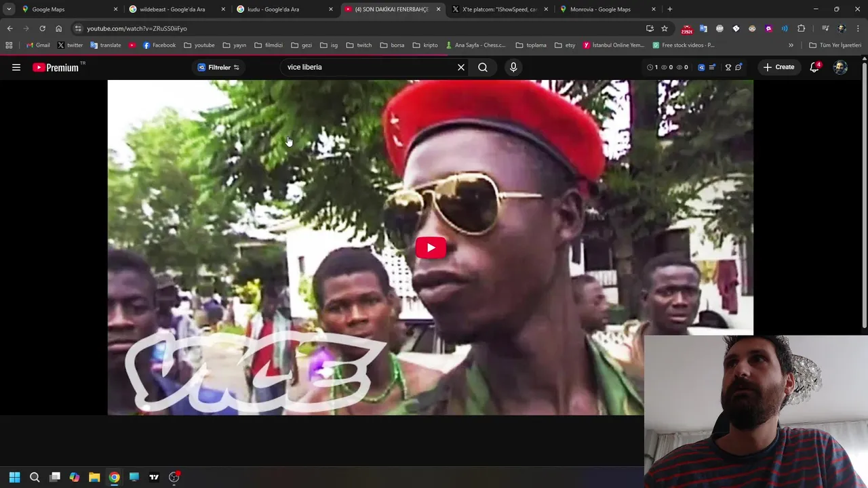Bookmark this page with star icon
Image resolution: width=868 pixels, height=488 pixels.
pyautogui.click(x=665, y=28)
